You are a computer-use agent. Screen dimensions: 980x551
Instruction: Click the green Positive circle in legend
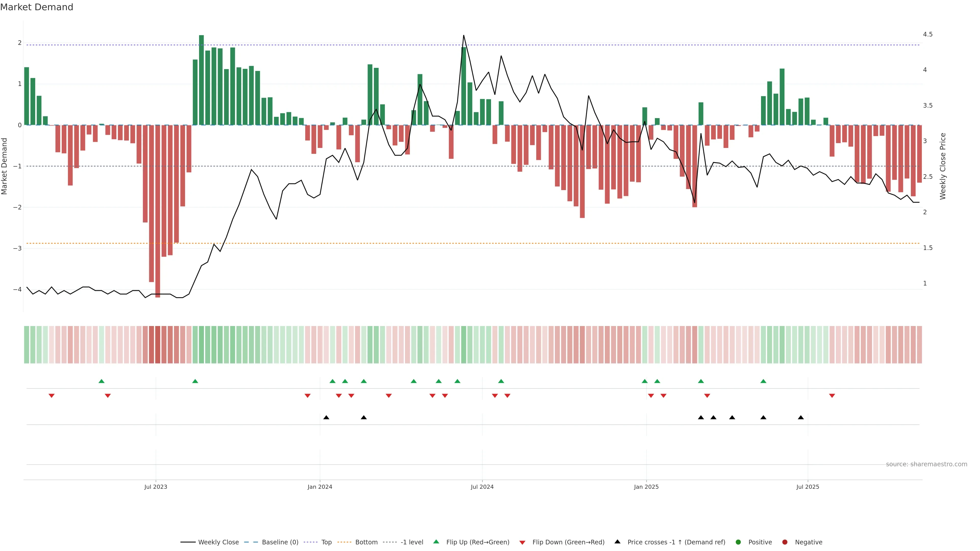pyautogui.click(x=738, y=542)
